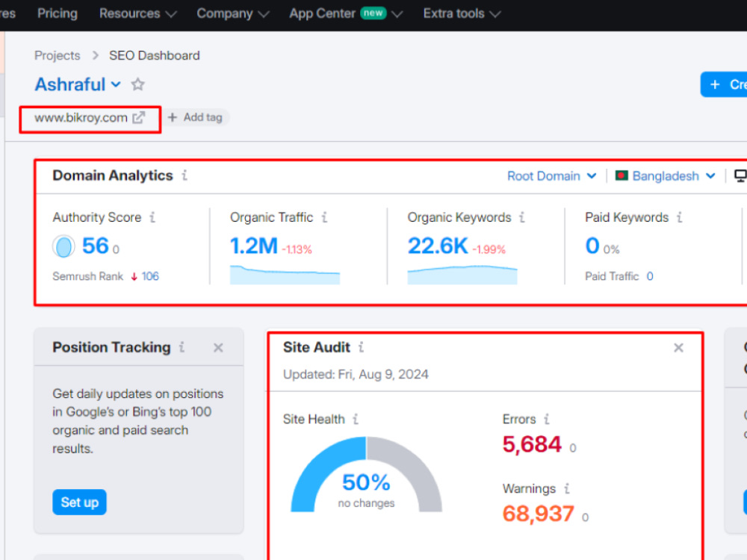Viewport: 747px width, 560px height.
Task: Show info icon next to Domain Analytics
Action: click(185, 175)
